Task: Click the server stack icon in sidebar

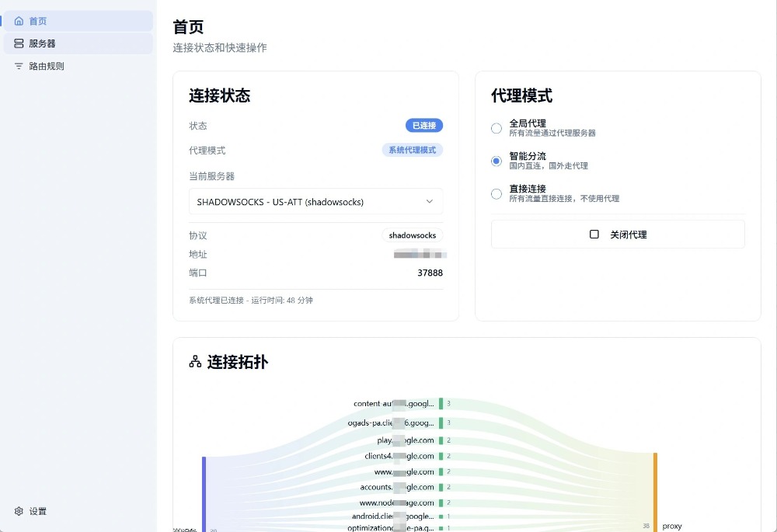Action: 19,43
